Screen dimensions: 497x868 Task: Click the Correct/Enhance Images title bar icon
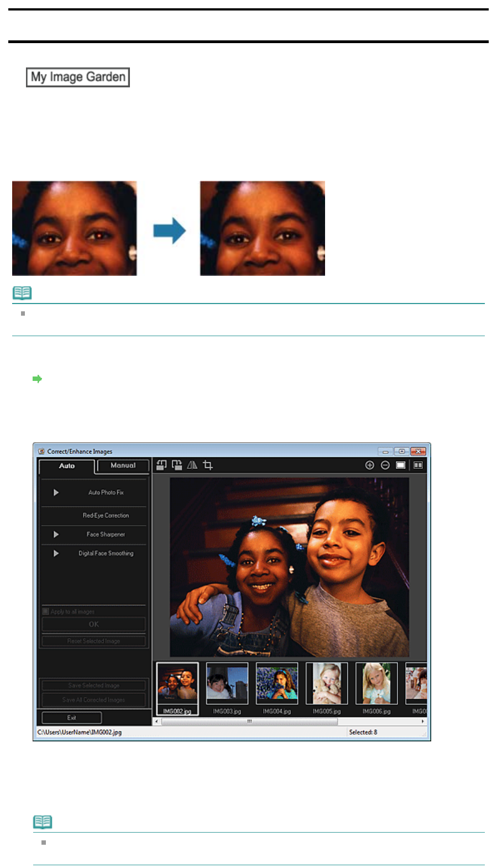click(x=41, y=451)
